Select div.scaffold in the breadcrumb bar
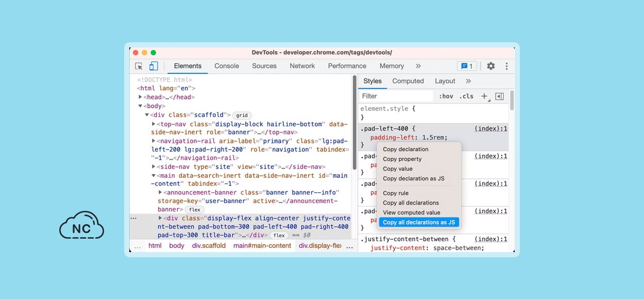The image size is (644, 299). click(209, 246)
